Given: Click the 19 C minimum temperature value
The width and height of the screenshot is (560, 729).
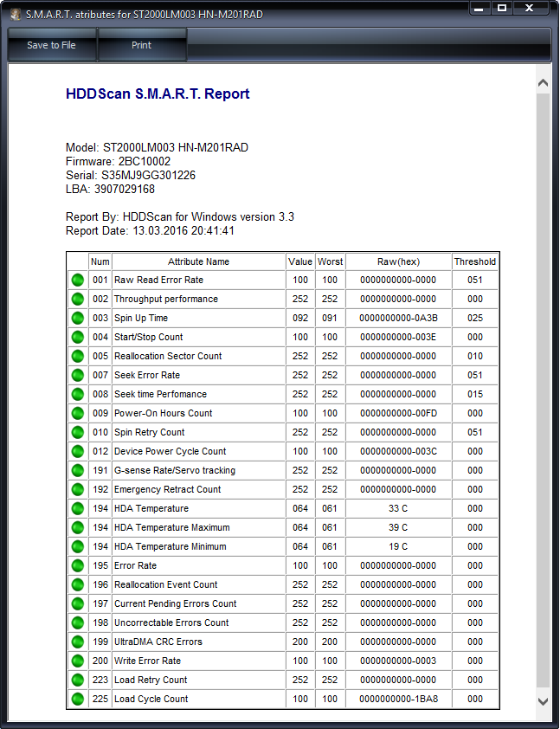Looking at the screenshot, I should coord(398,547).
